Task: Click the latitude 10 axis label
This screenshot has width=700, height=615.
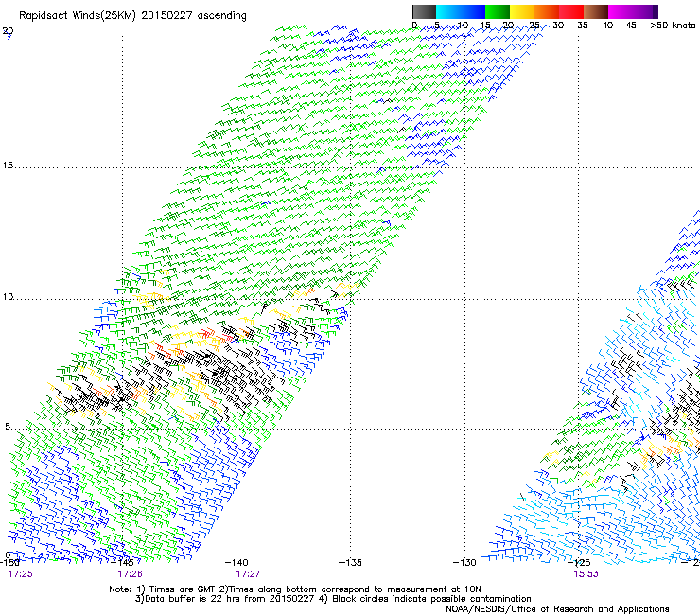Action: pos(8,296)
